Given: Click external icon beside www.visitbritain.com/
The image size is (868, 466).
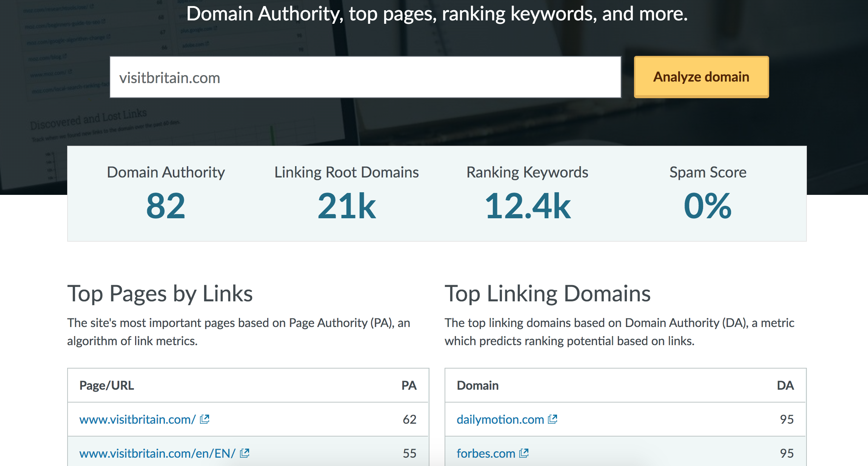Looking at the screenshot, I should pos(205,419).
